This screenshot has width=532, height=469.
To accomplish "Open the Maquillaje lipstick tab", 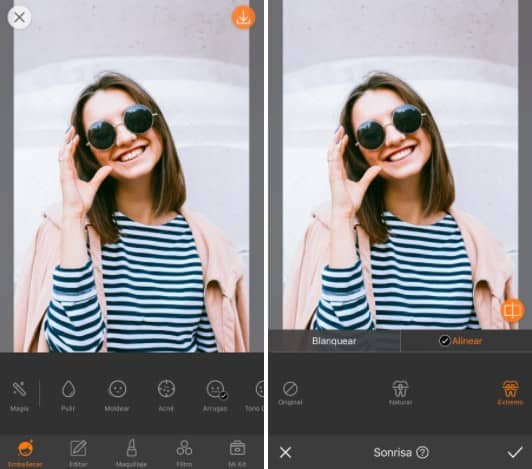I will coord(131,453).
